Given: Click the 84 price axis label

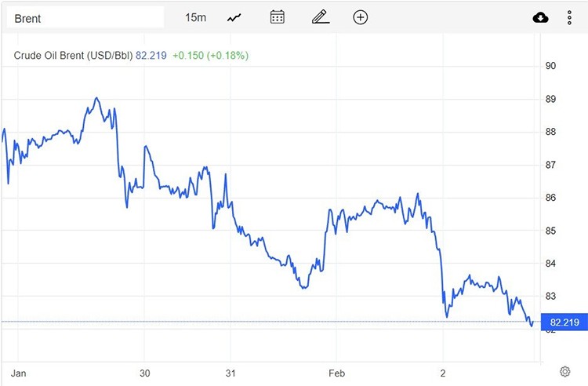Looking at the screenshot, I should 550,264.
